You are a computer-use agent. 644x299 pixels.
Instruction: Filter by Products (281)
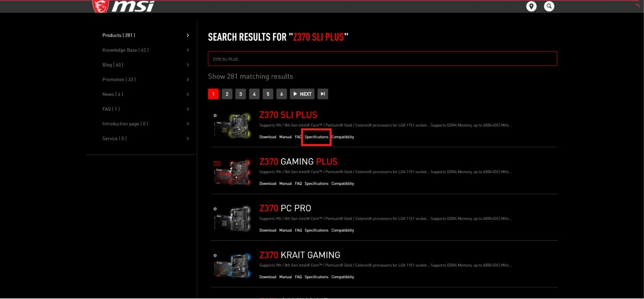(x=119, y=35)
